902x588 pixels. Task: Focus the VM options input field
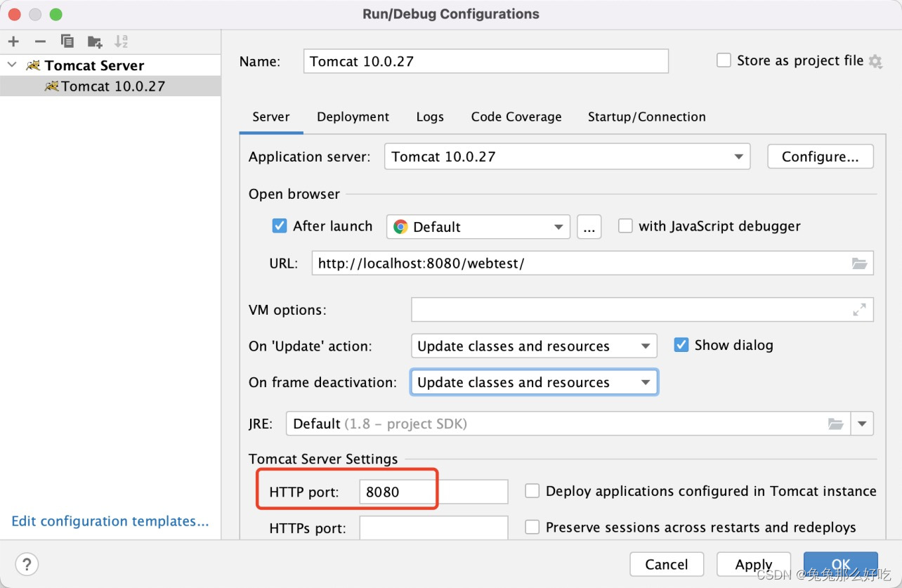(x=643, y=309)
